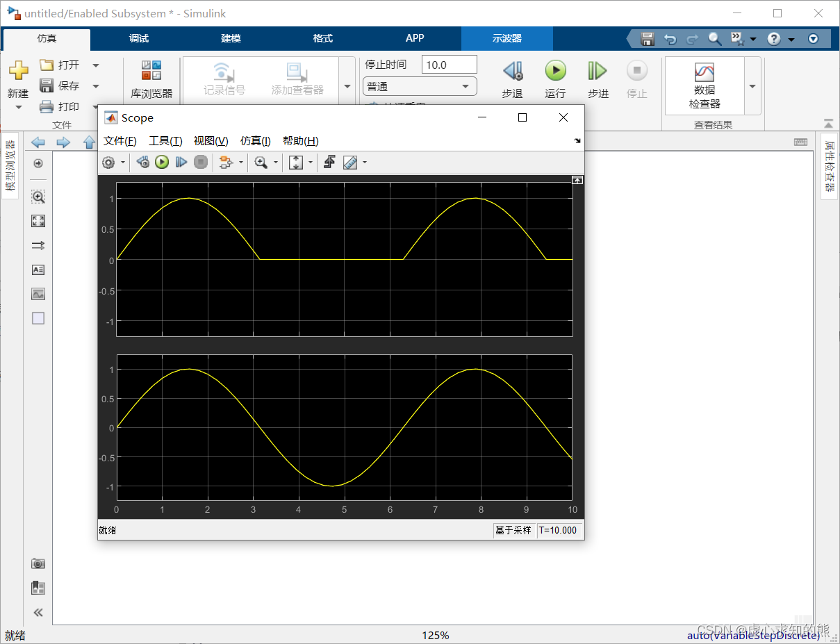Switch to the 调试 ribbon tab
Image resolution: width=840 pixels, height=644 pixels.
tap(139, 38)
